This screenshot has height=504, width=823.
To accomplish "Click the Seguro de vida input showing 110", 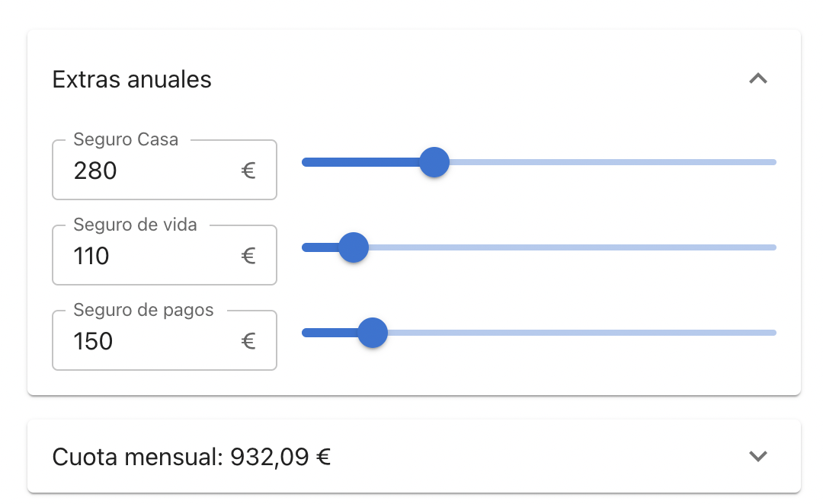I will (x=137, y=256).
